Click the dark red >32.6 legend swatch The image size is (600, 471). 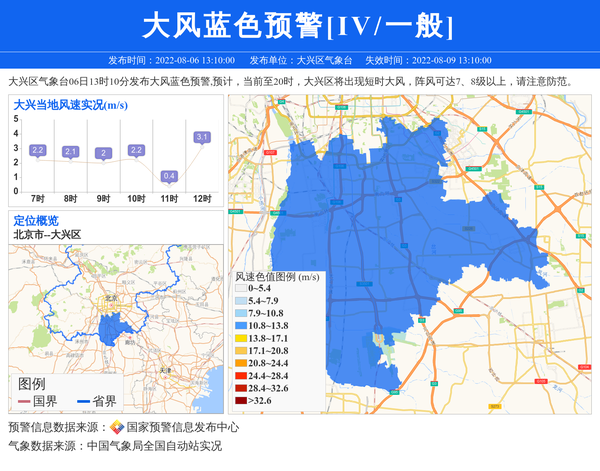click(241, 401)
